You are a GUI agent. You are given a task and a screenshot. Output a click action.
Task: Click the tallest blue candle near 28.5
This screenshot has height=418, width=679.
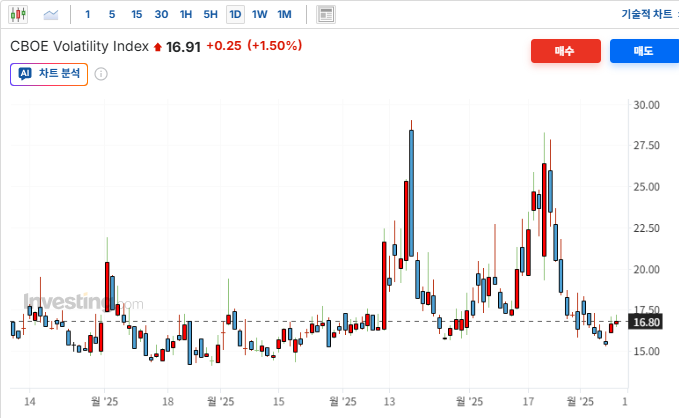tap(411, 194)
